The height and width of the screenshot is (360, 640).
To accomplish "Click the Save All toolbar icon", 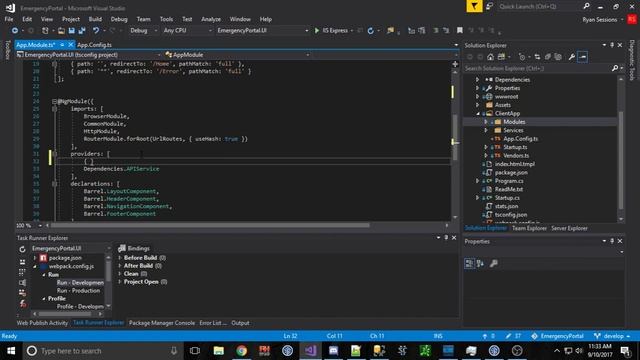I will (x=82, y=31).
